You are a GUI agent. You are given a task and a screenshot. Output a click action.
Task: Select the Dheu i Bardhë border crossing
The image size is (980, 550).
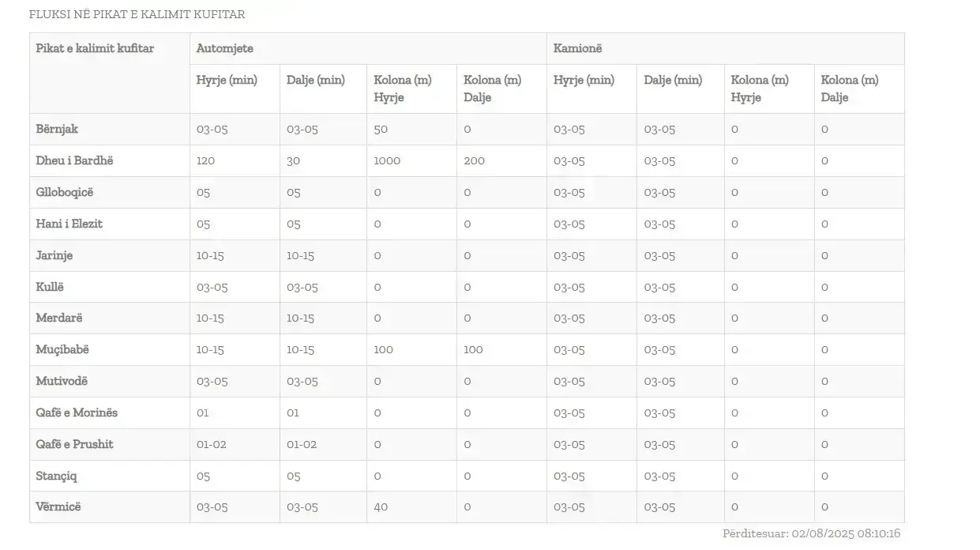click(x=74, y=160)
